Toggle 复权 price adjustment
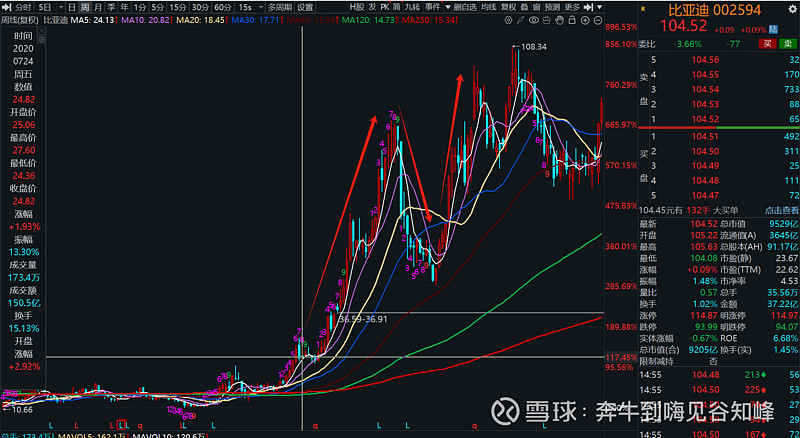Image resolution: width=800 pixels, height=438 pixels. pyautogui.click(x=508, y=7)
